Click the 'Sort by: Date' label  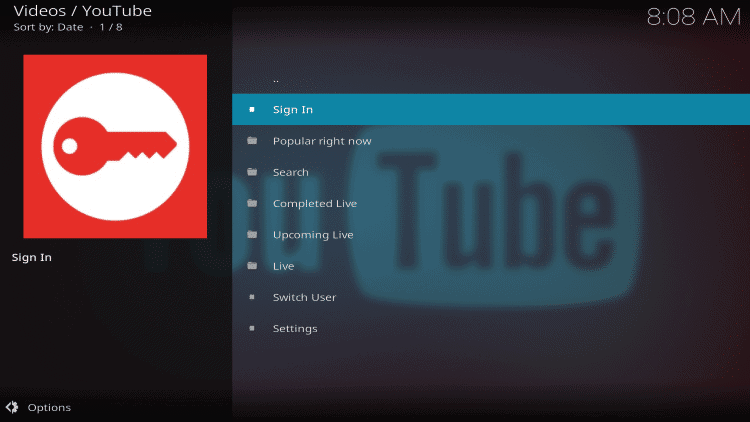click(x=48, y=27)
